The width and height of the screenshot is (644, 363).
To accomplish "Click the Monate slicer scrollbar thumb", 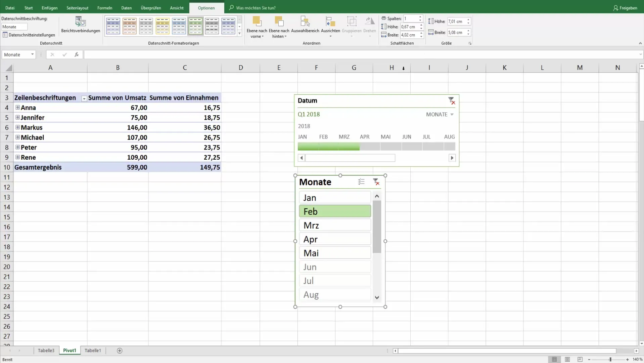I will coord(377,227).
